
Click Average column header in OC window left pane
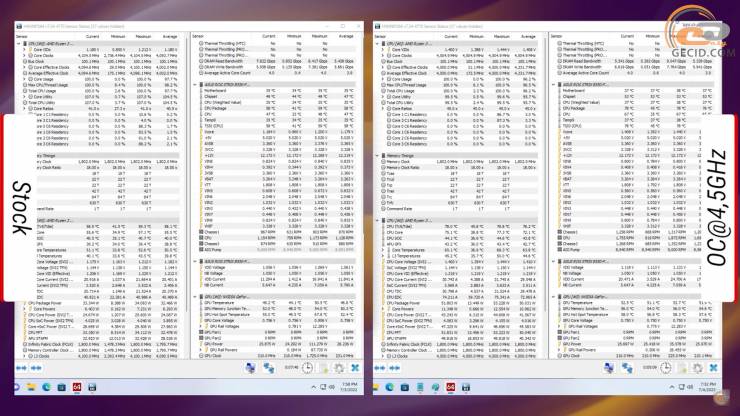[528, 36]
